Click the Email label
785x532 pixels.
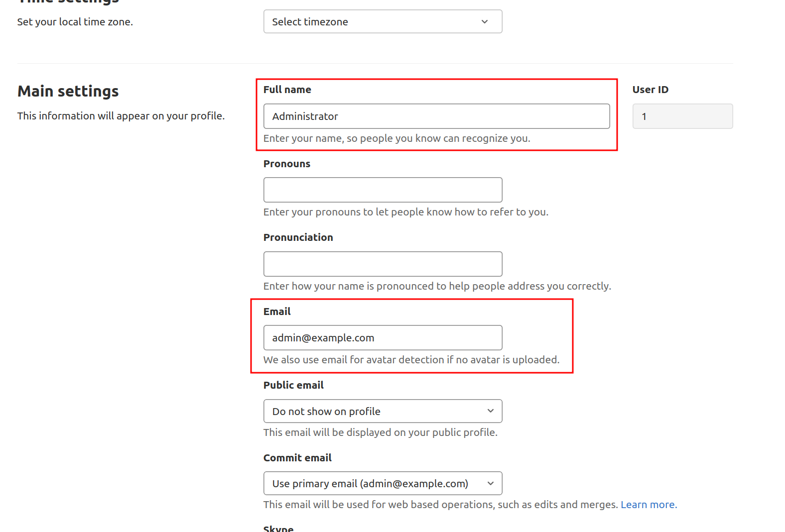(277, 312)
